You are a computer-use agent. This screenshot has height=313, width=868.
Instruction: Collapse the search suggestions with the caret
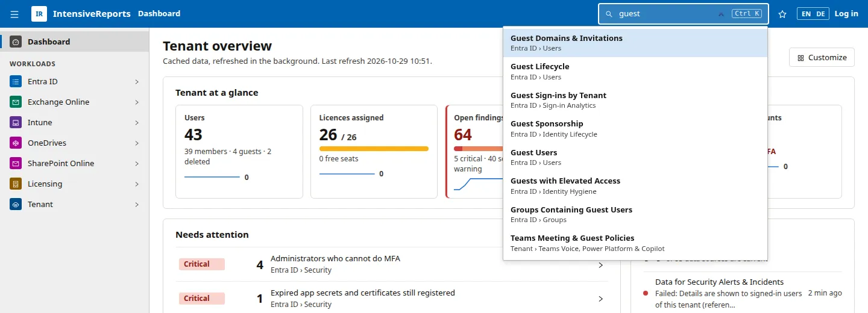click(x=721, y=14)
